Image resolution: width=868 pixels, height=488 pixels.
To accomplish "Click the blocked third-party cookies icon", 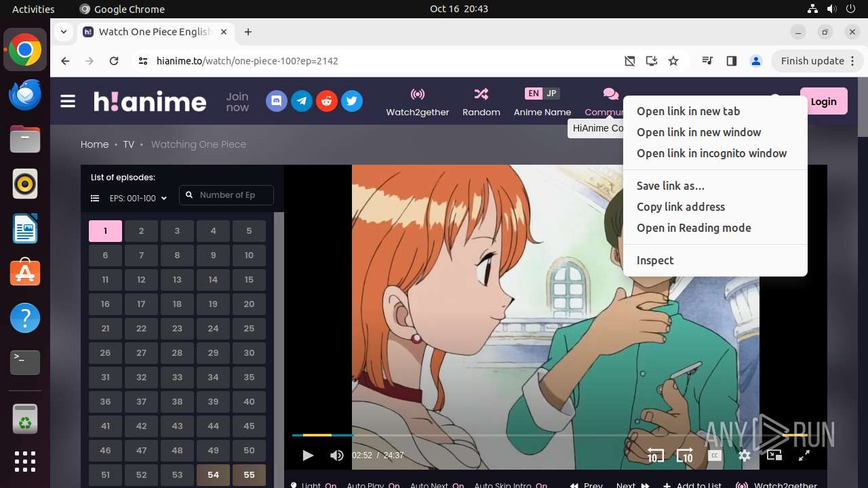I will [x=630, y=61].
